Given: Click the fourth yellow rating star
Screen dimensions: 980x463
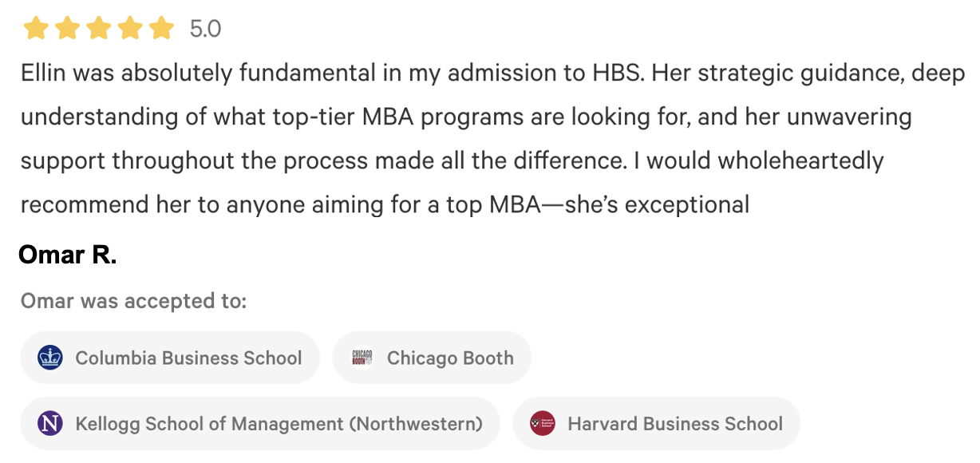Looking at the screenshot, I should (x=130, y=29).
